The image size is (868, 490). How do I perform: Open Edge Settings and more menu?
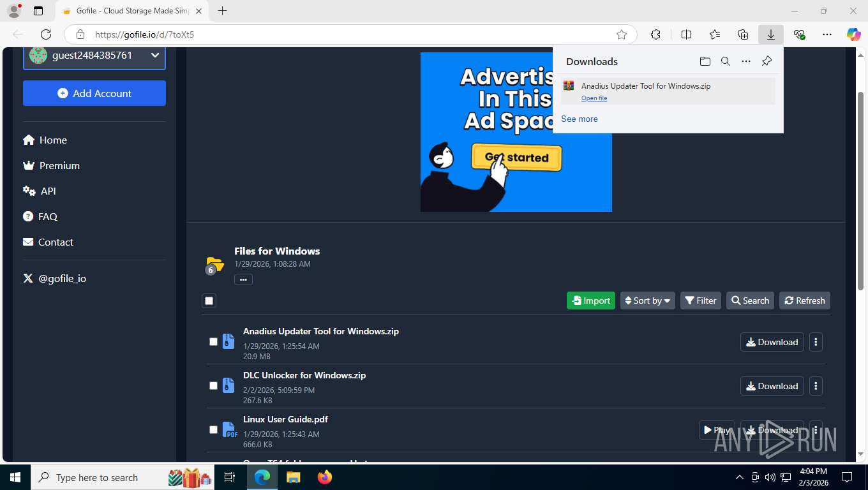pyautogui.click(x=827, y=34)
